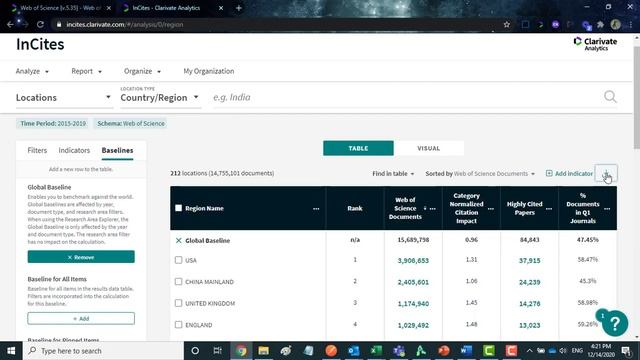Sort by the Rank column header
Screen dimensions: 640x360
point(355,208)
